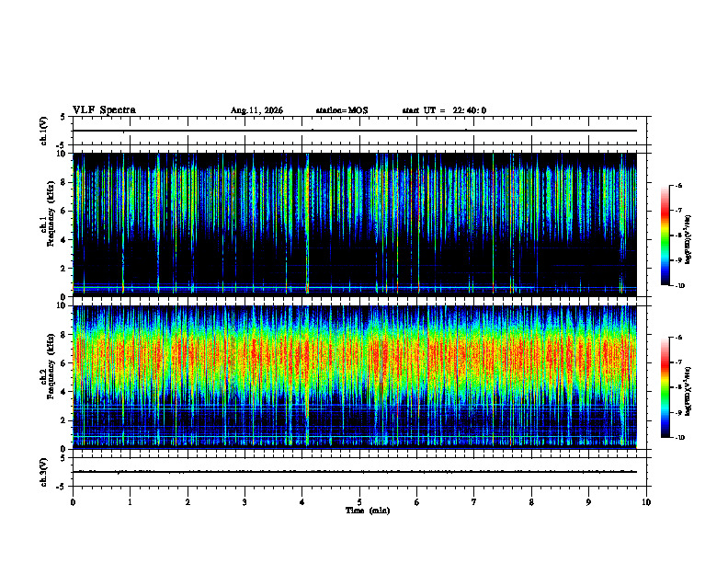The width and height of the screenshot is (728, 563).
Task: Click inside the ch.1 spectrogram panel
Action: pyautogui.click(x=355, y=224)
